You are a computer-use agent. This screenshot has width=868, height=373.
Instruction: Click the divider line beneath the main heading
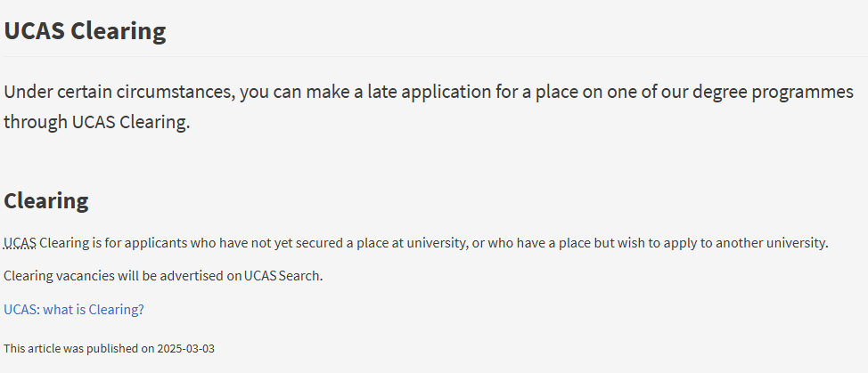tap(436, 56)
